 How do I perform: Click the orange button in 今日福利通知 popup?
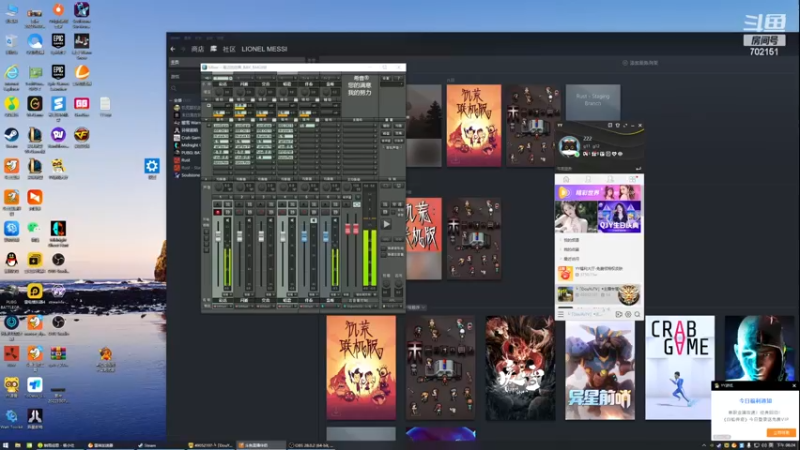781,433
